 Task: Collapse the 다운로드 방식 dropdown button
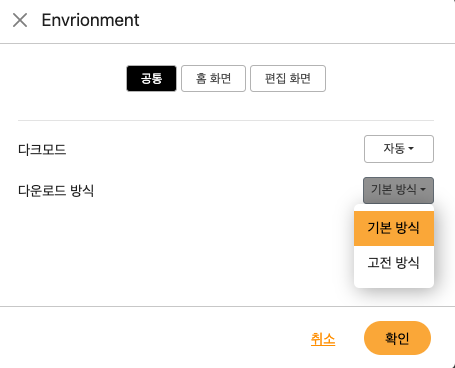pos(398,190)
